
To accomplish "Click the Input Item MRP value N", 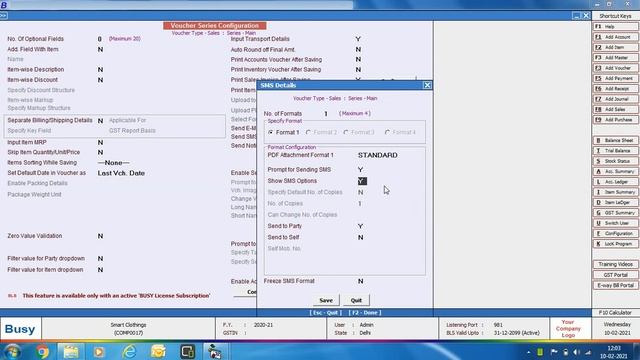I will point(100,142).
